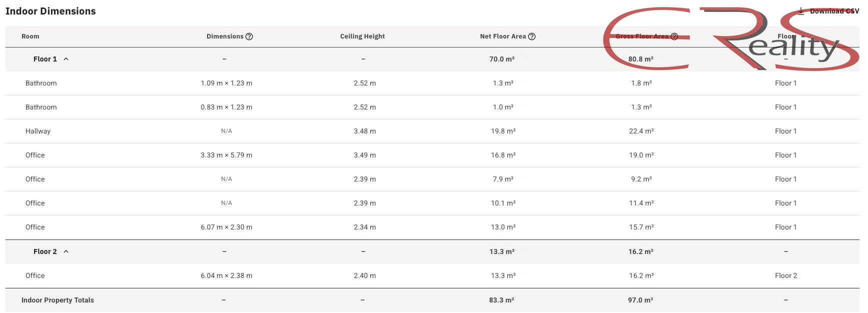Collapse the Floor 2 section chevron
Viewport: 868px width, 313px height.
[x=66, y=251]
